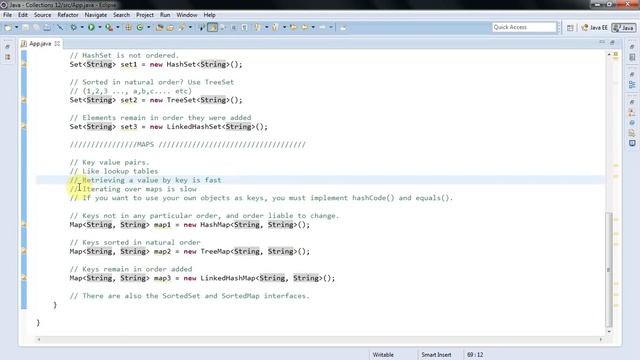This screenshot has height=360, width=640.
Task: Click the Run External Tools icon
Action: [x=109, y=27]
